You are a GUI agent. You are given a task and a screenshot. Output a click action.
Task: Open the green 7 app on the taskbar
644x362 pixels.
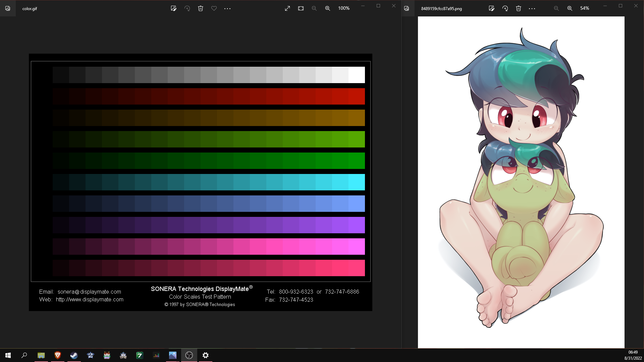(x=140, y=355)
